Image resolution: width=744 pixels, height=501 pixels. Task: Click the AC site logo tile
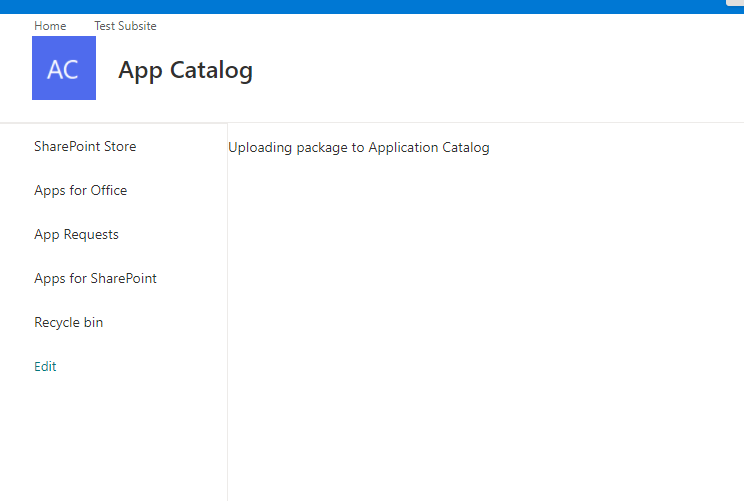tap(63, 68)
